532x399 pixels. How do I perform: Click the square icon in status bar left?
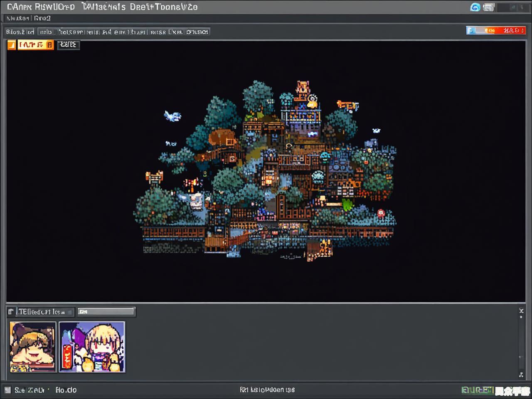[x=7, y=390]
